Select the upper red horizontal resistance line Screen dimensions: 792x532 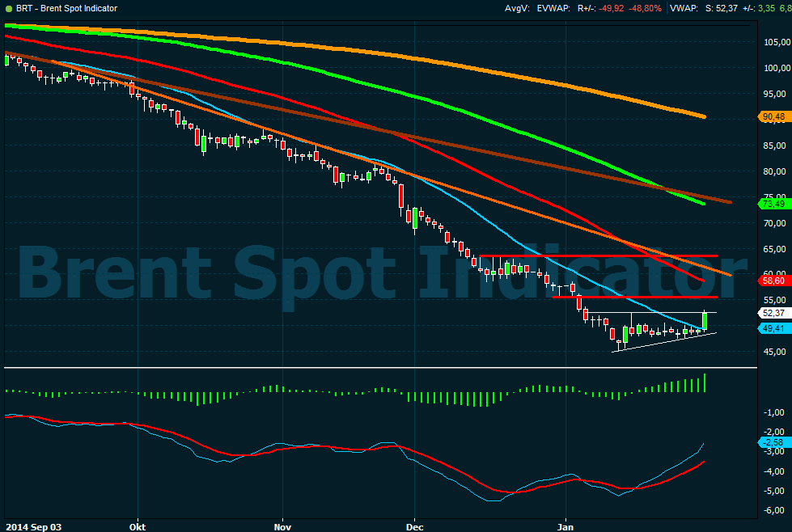tap(599, 256)
